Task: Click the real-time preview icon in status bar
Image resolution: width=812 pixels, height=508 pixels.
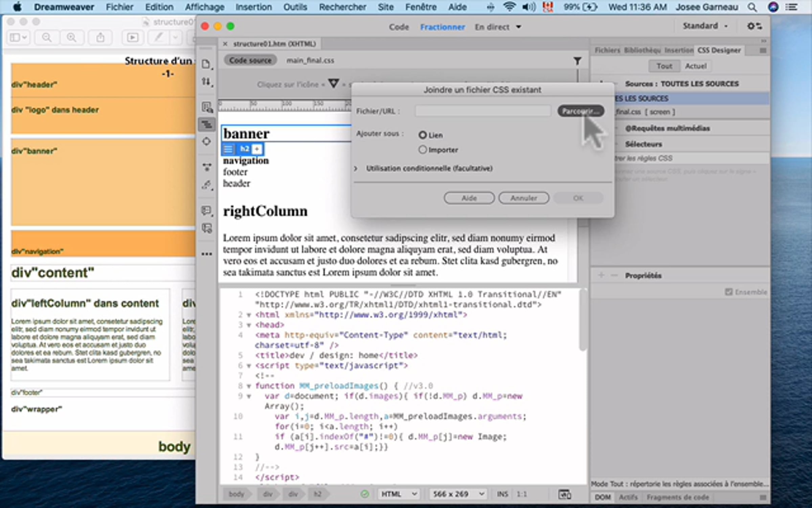Action: coord(564,494)
